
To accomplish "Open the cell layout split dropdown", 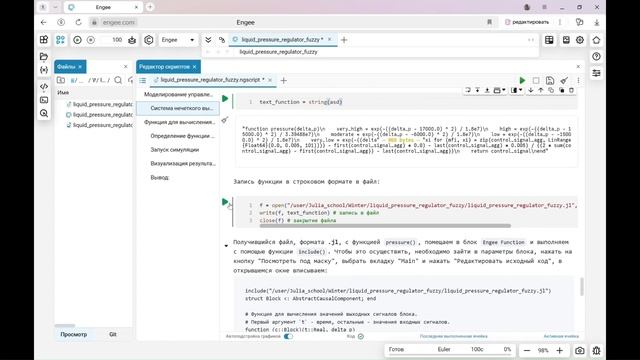I will (516, 90).
